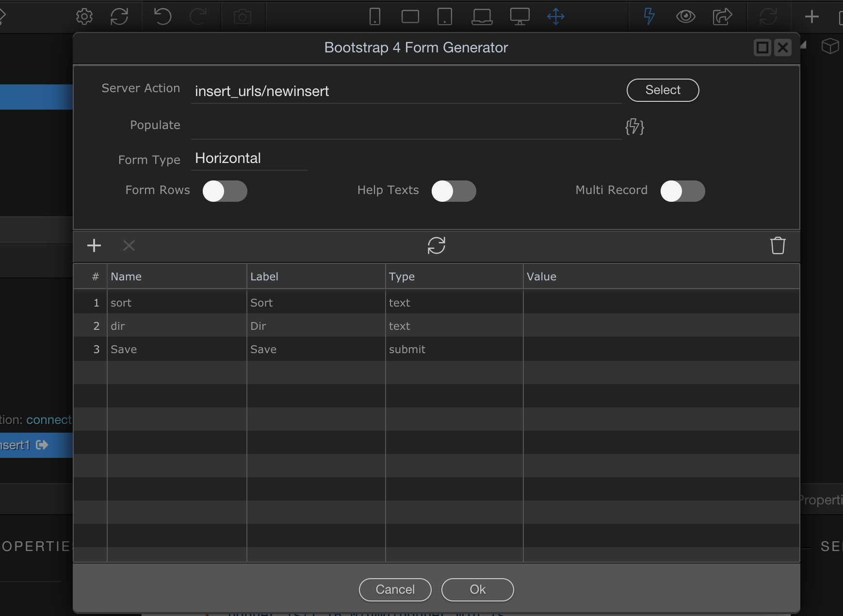Open the Form Type dropdown
This screenshot has width=843, height=616.
[249, 159]
